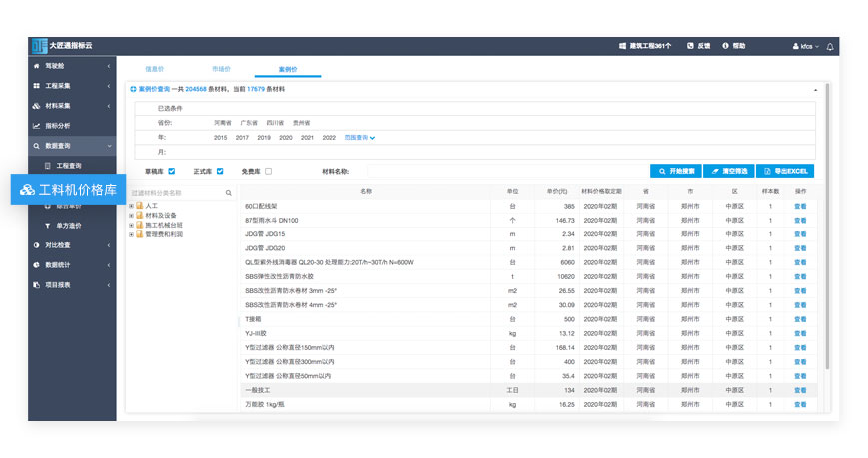868x458 pixels.
Task: Click 查看 for JDG管 JDG20 row
Action: pyautogui.click(x=800, y=248)
